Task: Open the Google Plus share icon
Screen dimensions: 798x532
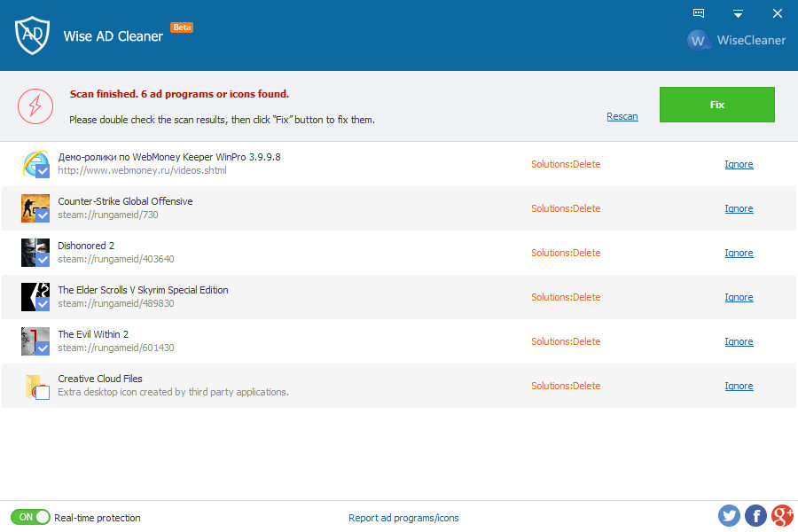Action: click(x=783, y=516)
